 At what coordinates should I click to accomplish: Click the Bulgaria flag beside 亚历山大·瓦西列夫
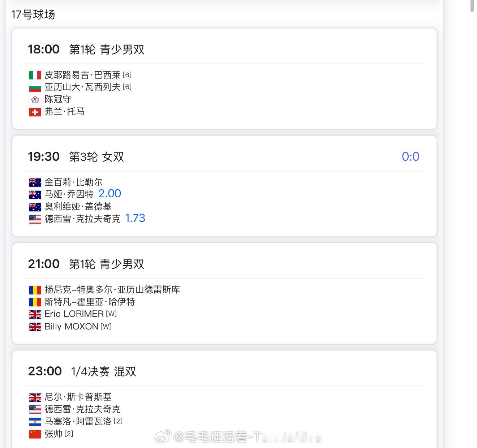[35, 87]
